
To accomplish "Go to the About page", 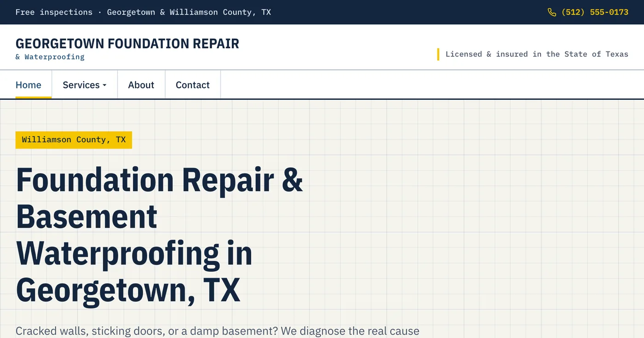I will [141, 85].
